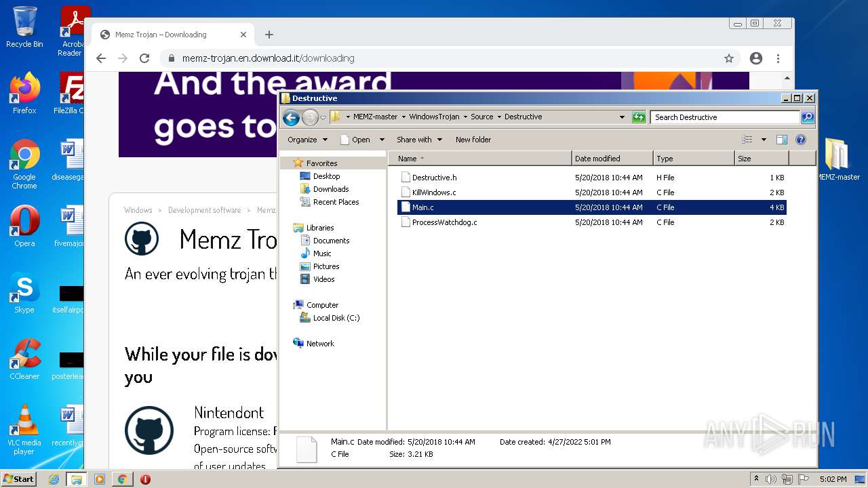Viewport: 868px width, 488px height.
Task: Click Windows breadcrumb link on webpage
Action: [x=138, y=210]
